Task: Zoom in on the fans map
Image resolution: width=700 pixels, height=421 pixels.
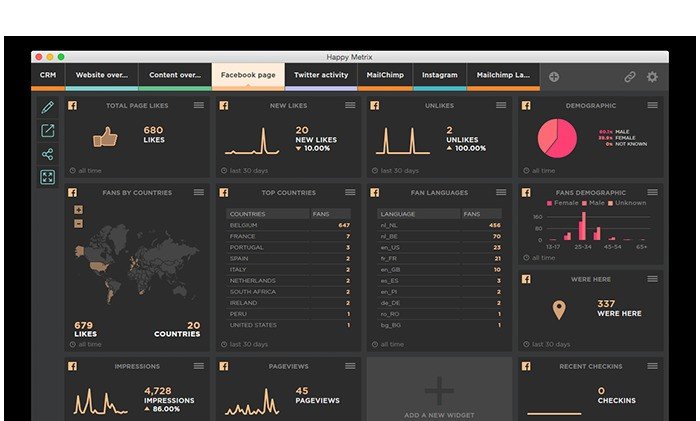Action: click(79, 209)
